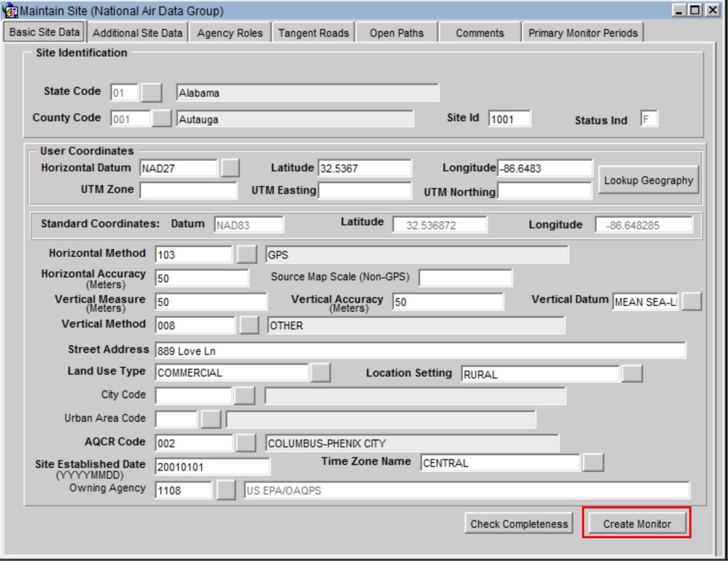This screenshot has width=728, height=561.
Task: Click the Horizontal Datum lookup button
Action: tap(231, 168)
